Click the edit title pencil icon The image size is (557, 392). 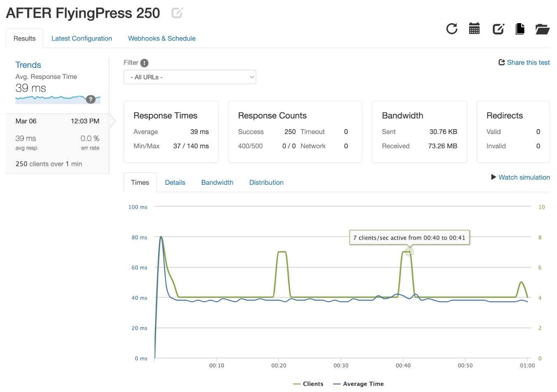(177, 13)
